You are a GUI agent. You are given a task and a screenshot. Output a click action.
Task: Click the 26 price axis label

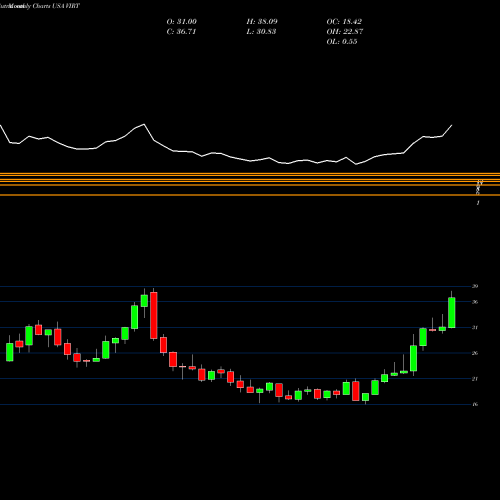tap(475, 353)
